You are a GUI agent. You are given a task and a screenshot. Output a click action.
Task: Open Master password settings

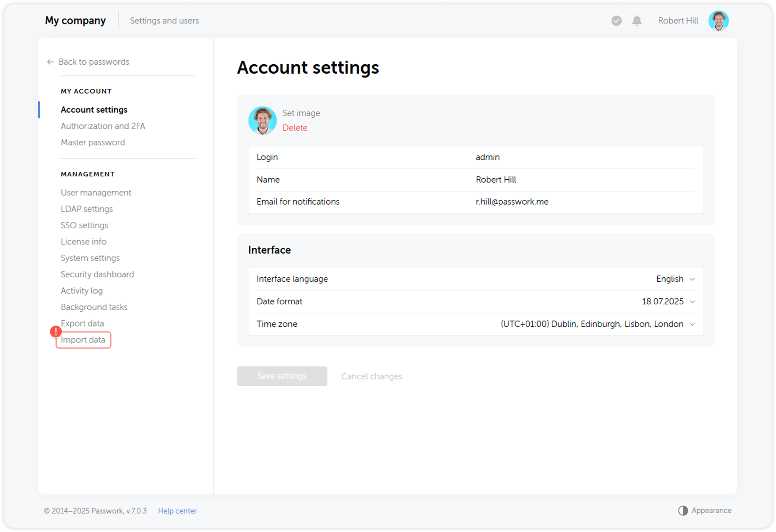point(93,142)
